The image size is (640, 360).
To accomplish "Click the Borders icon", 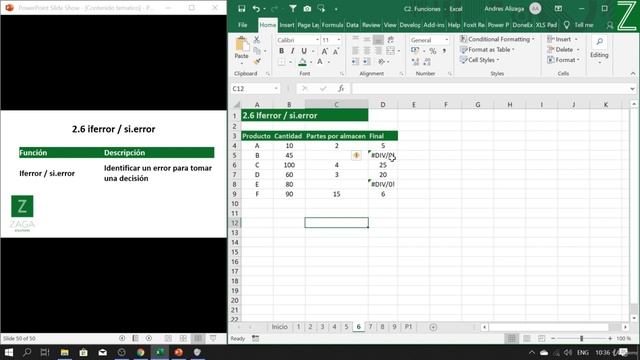I will click(x=282, y=62).
